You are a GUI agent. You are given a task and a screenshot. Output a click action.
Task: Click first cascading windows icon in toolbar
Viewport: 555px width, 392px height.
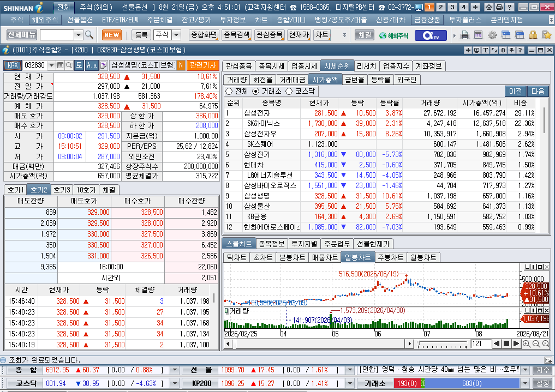tap(505, 35)
